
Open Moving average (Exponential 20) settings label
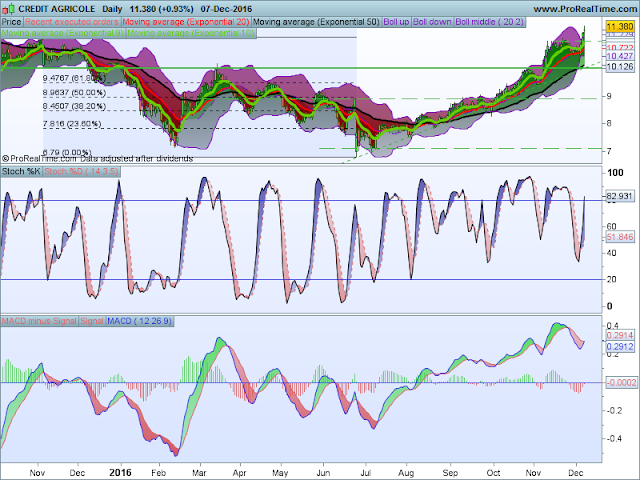[186, 22]
